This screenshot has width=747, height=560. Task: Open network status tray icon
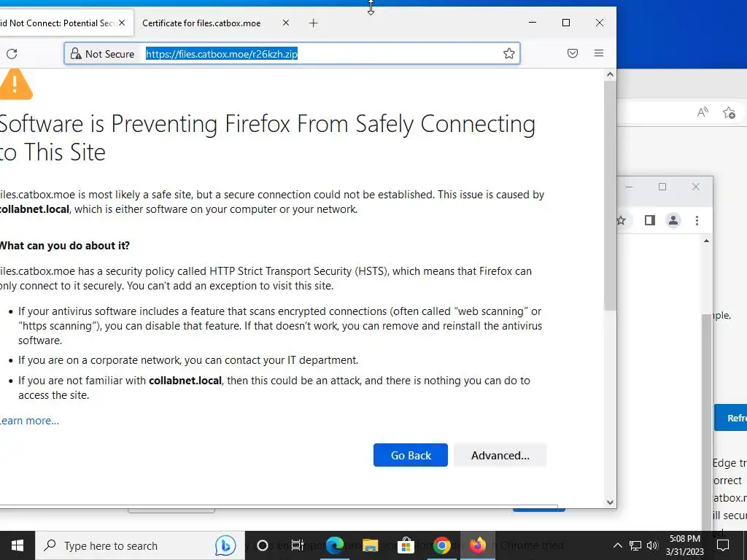635,545
